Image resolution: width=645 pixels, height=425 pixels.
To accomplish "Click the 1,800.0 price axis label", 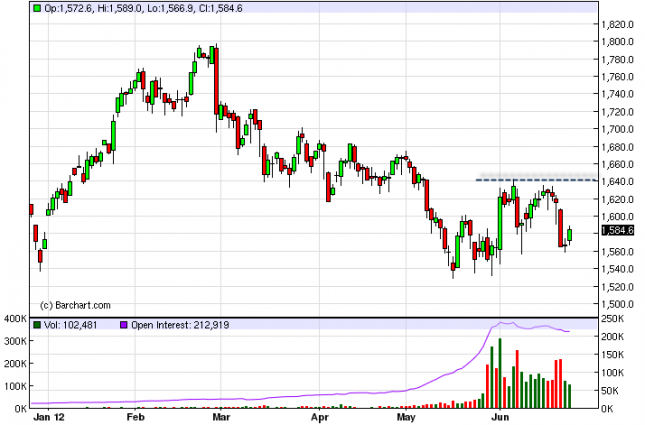I will coord(617,42).
